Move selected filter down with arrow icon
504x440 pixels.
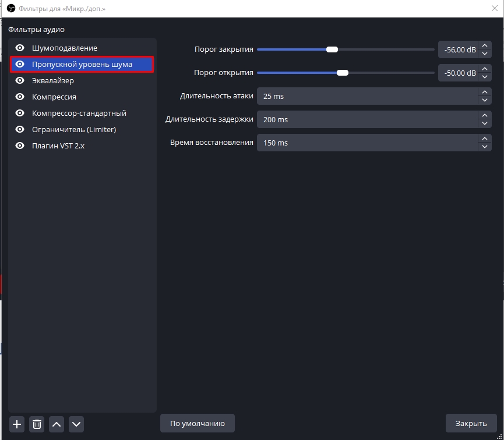(76, 424)
